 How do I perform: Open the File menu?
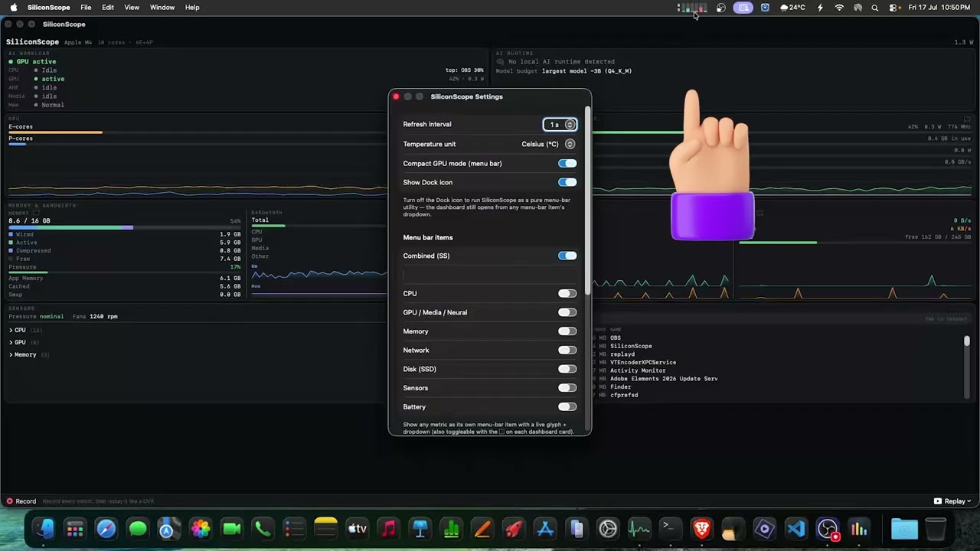(x=86, y=8)
